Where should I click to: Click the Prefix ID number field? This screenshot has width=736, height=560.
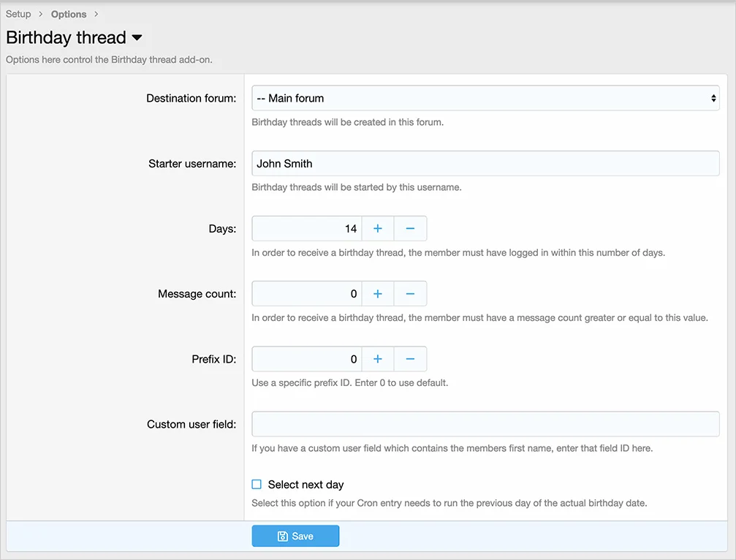[x=307, y=359]
